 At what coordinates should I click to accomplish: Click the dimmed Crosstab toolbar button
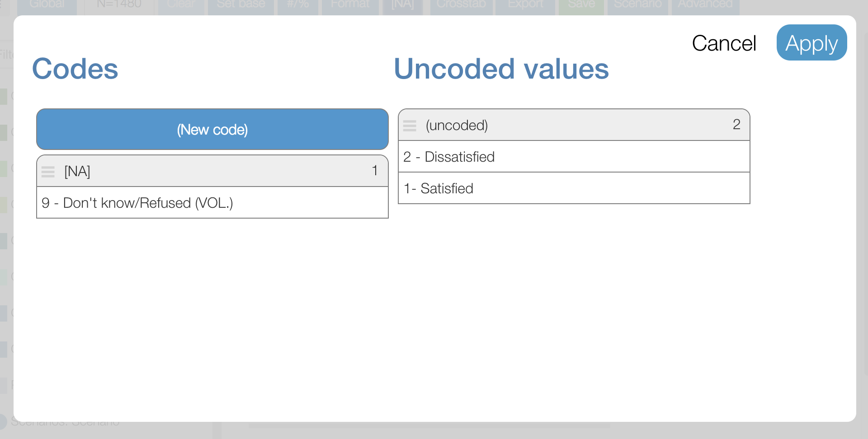click(461, 5)
